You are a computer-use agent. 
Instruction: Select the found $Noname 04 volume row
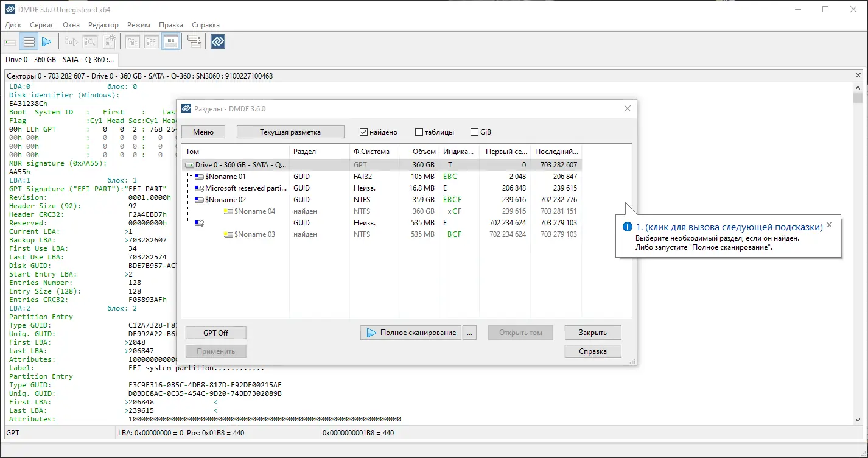pyautogui.click(x=382, y=211)
